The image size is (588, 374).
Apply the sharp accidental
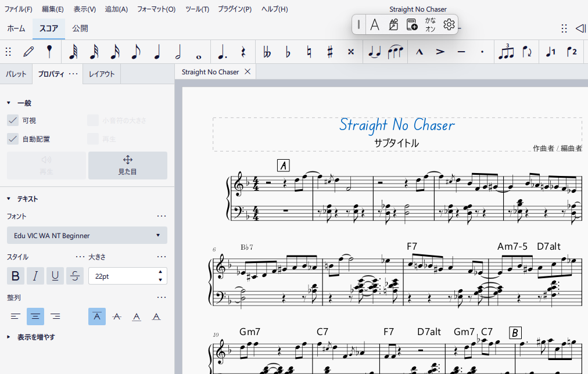(330, 52)
